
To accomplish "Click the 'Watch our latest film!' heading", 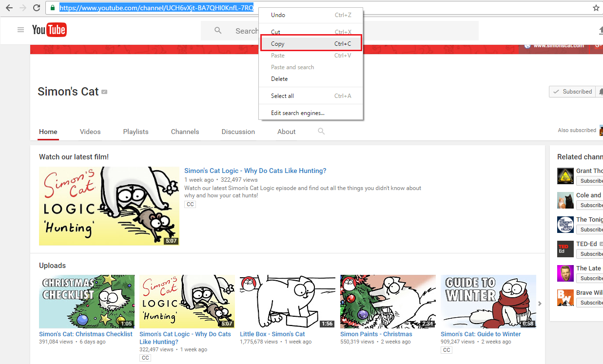I will 74,157.
